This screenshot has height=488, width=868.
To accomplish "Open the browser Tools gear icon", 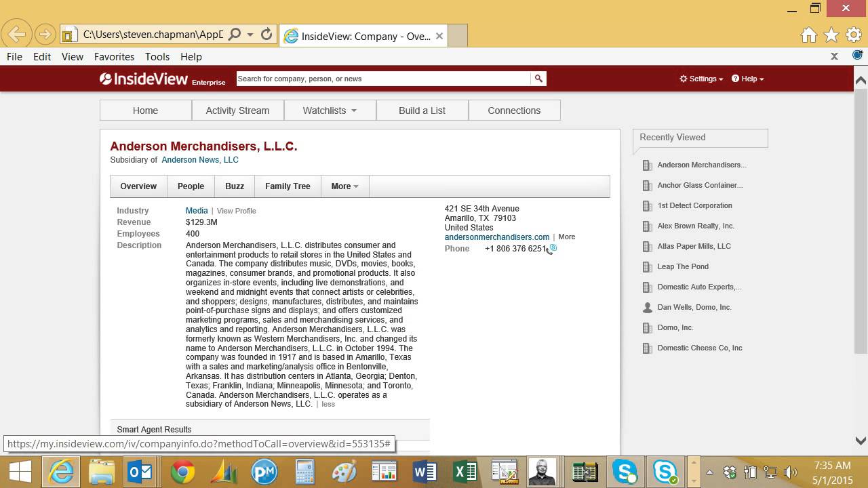I will point(853,35).
